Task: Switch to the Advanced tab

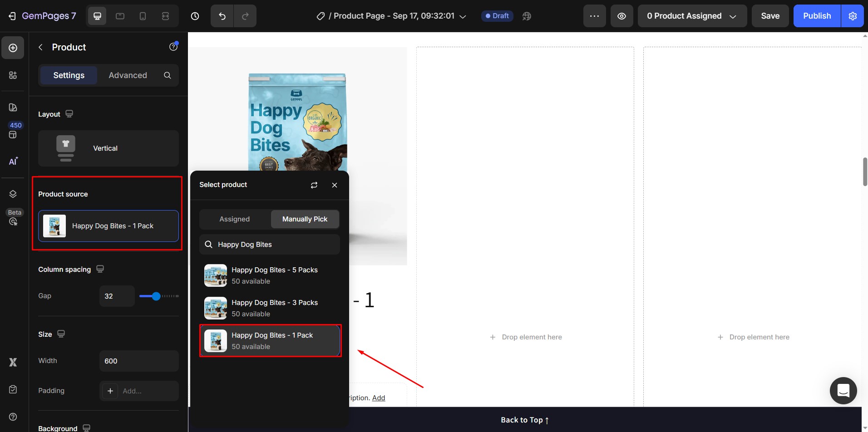Action: [x=128, y=75]
